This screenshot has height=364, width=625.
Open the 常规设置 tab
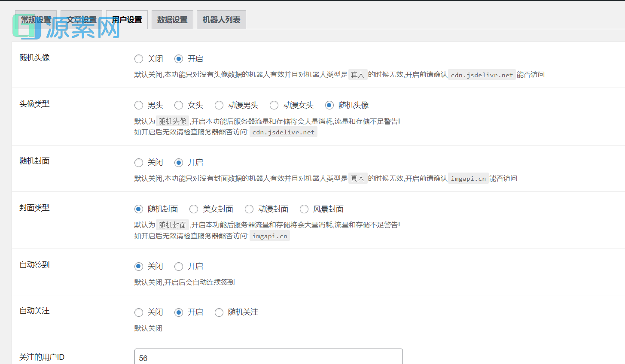coord(36,20)
